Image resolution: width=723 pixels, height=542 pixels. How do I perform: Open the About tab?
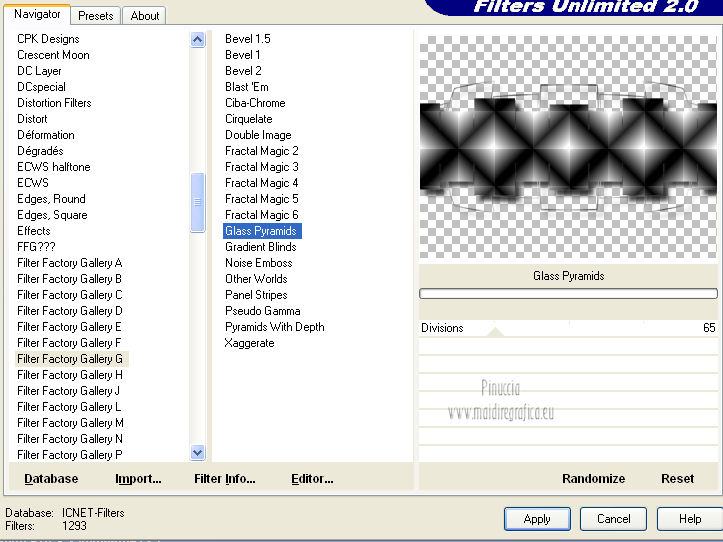click(144, 16)
